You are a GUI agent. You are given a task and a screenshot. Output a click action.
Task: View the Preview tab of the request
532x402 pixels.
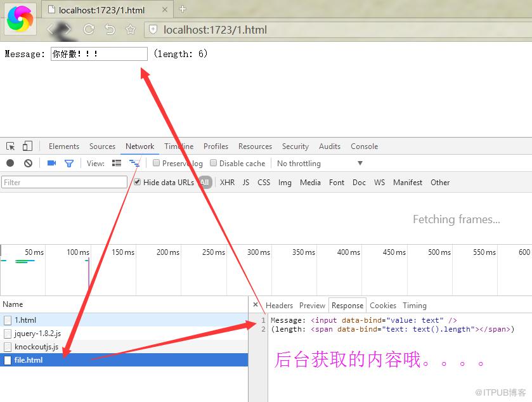pos(312,306)
